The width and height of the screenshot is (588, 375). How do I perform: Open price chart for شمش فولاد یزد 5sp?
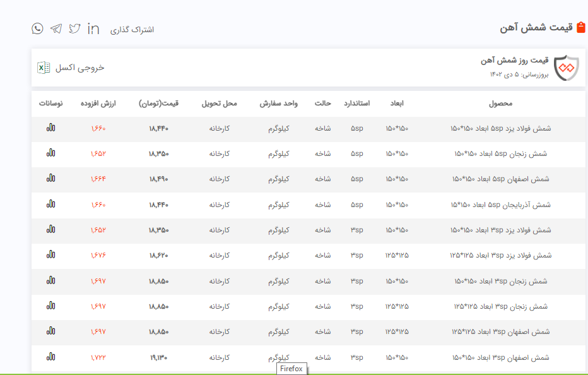pyautogui.click(x=50, y=128)
